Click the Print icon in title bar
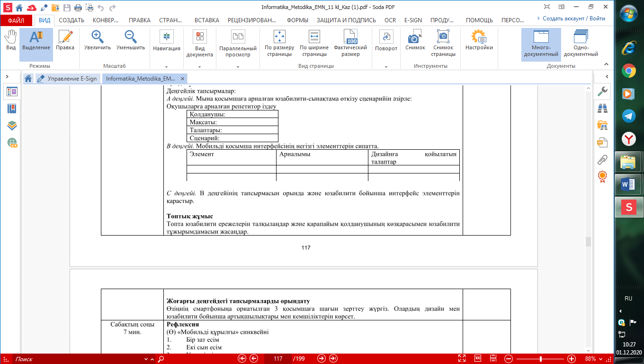This screenshot has width=644, height=364. point(78,8)
